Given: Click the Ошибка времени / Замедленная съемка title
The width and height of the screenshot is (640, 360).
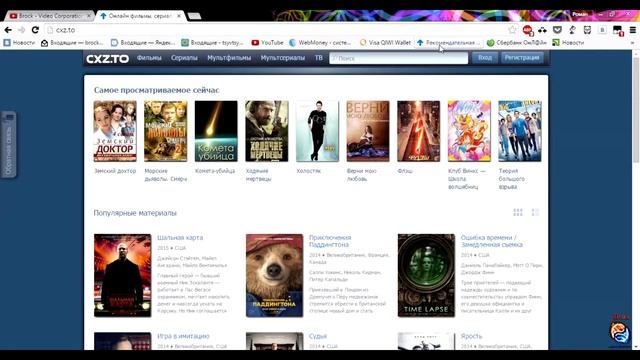Looking at the screenshot, I should tap(491, 241).
